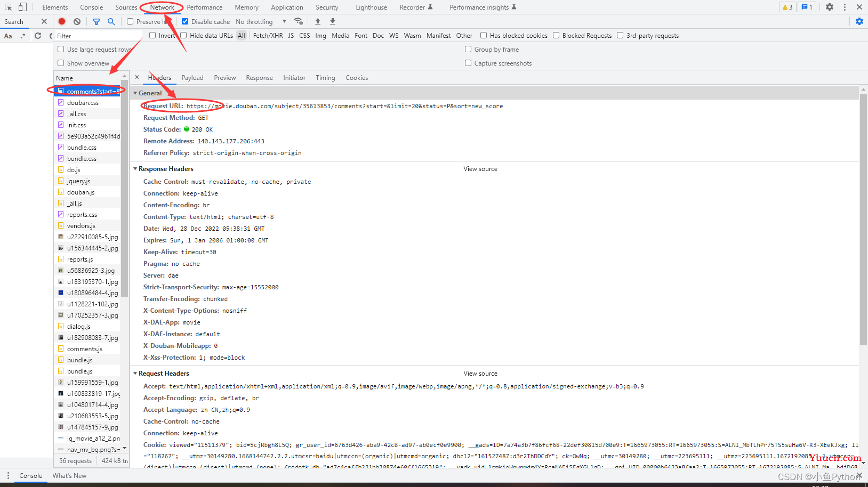Open the console drawer three-dot menu
This screenshot has height=487, width=868.
8,475
